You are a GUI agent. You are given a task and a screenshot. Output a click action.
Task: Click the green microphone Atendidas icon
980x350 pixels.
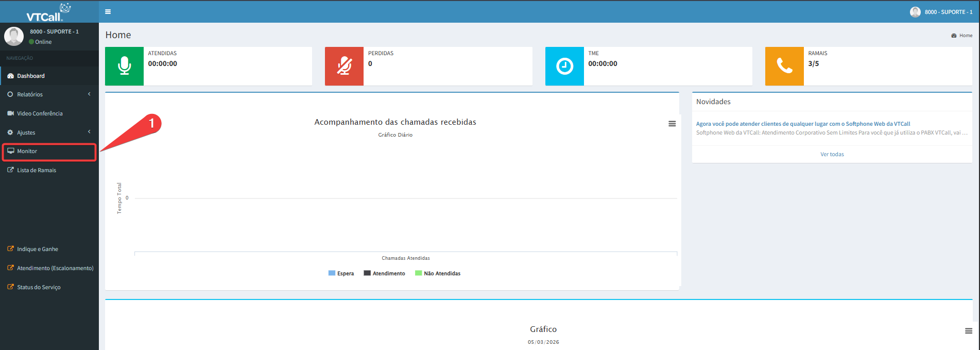(124, 66)
